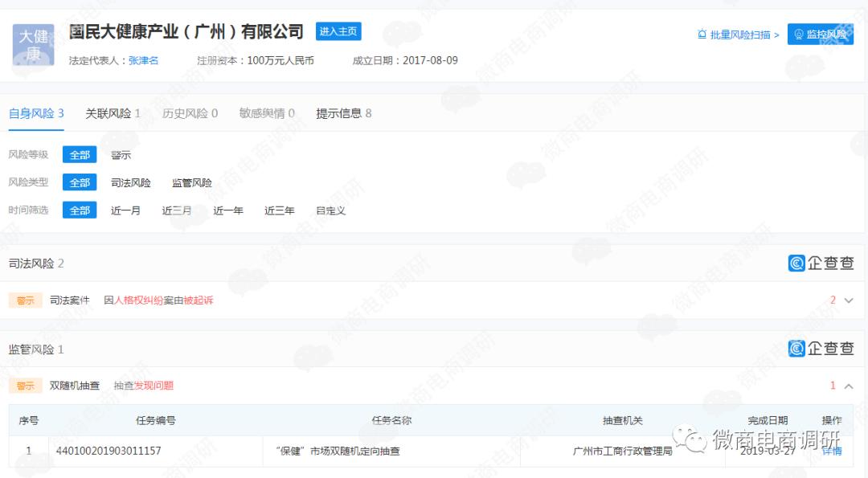Filter time to 近一年
The width and height of the screenshot is (868, 478).
(x=228, y=210)
